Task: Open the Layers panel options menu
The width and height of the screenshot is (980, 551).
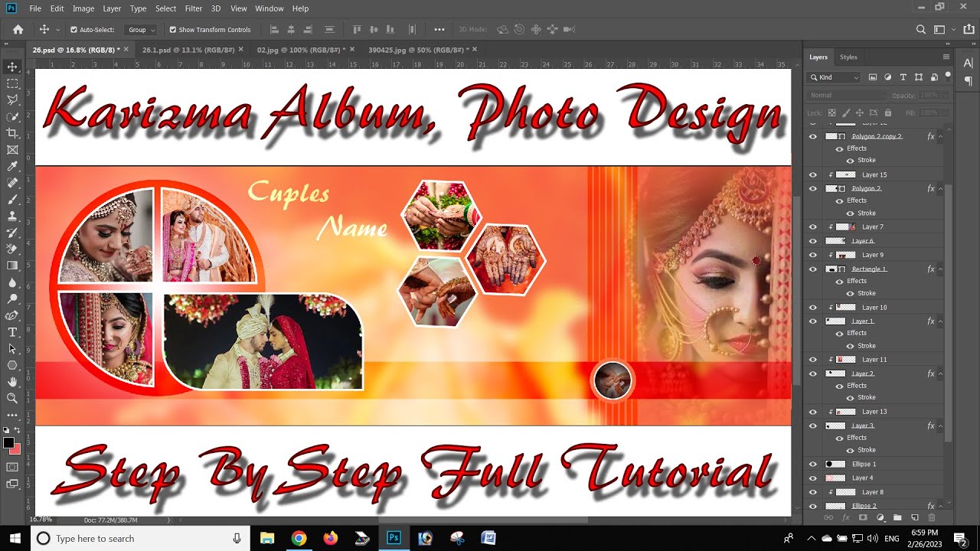Action: coord(946,57)
